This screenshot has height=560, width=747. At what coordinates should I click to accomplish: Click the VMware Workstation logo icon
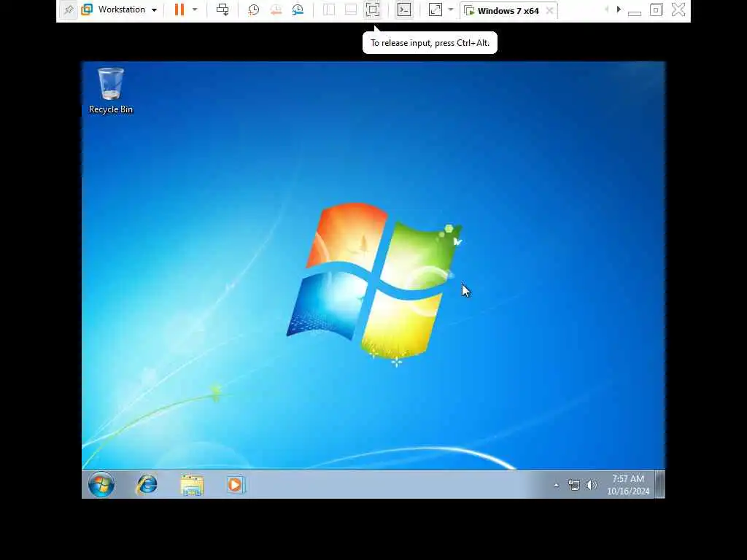click(x=87, y=9)
